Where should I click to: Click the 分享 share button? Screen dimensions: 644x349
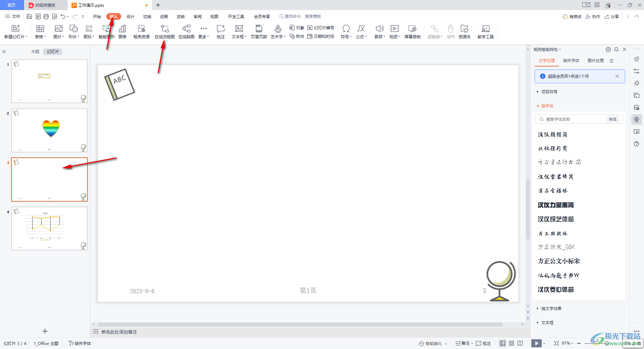611,16
